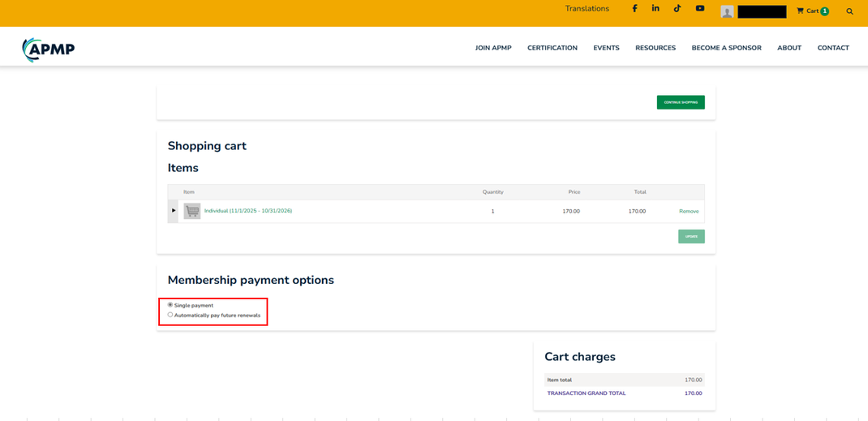Click the user profile avatar
Screen dimensions: 868x421
727,11
